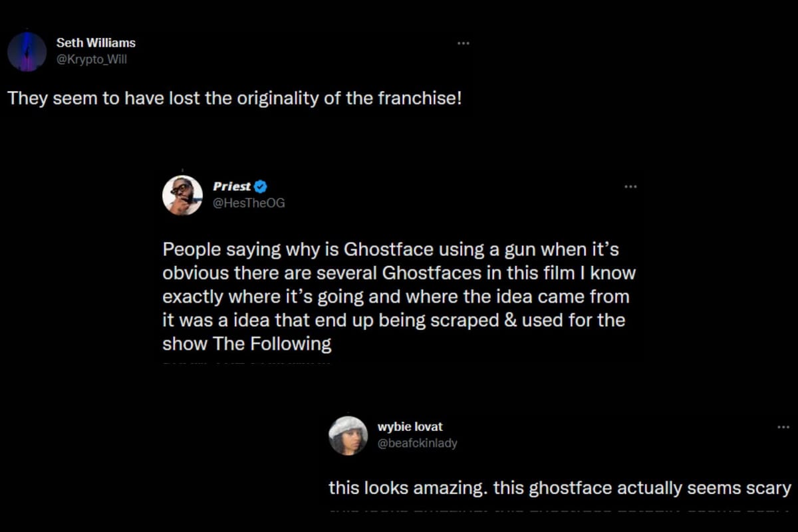Click the ellipsis options icon beside @HesTheOG tweet

tap(630, 187)
